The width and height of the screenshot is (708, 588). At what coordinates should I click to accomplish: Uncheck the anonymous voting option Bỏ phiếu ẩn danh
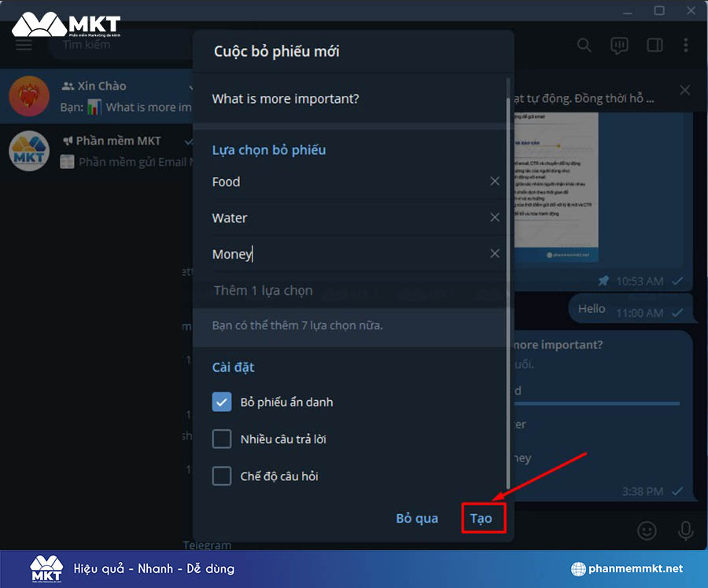point(221,401)
